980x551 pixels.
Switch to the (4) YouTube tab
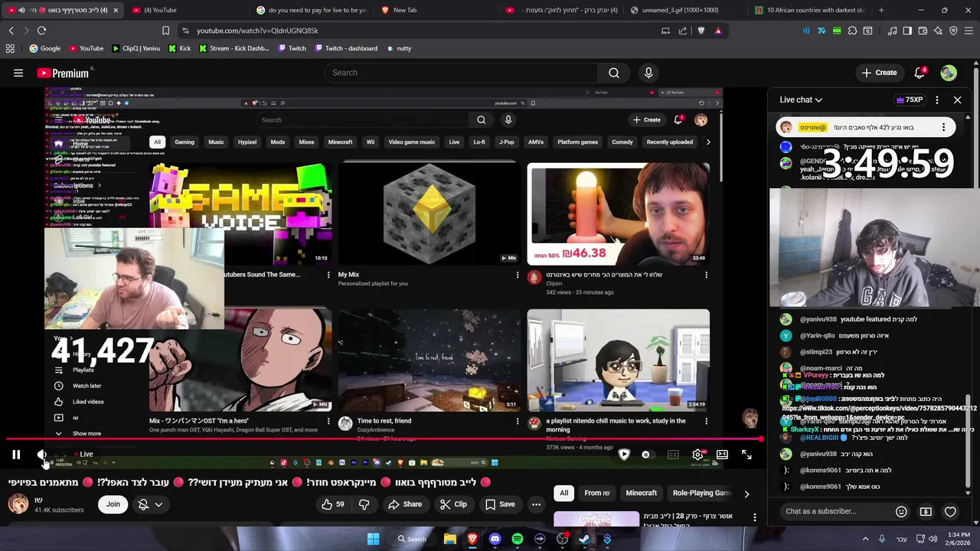tap(186, 10)
